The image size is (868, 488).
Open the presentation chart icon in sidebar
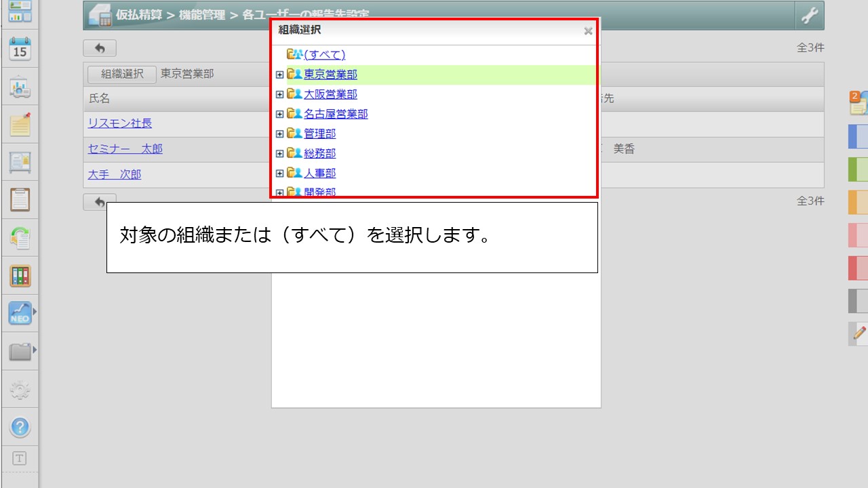(x=20, y=87)
